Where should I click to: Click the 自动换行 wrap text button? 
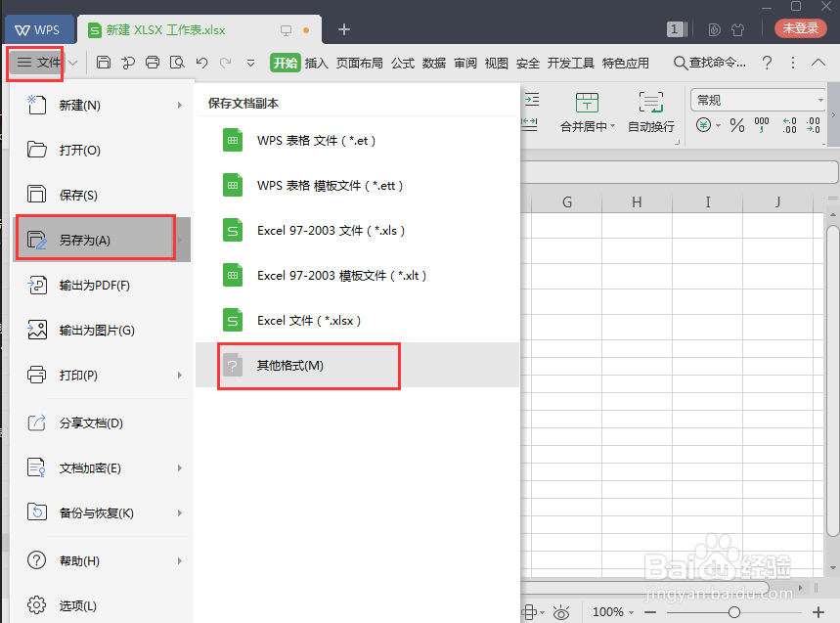[651, 112]
